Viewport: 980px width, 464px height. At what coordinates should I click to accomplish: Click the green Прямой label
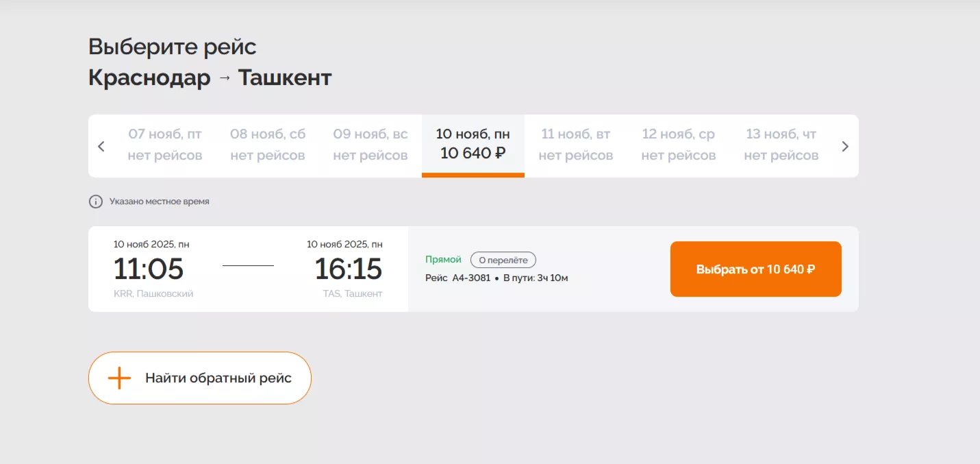[x=443, y=260]
